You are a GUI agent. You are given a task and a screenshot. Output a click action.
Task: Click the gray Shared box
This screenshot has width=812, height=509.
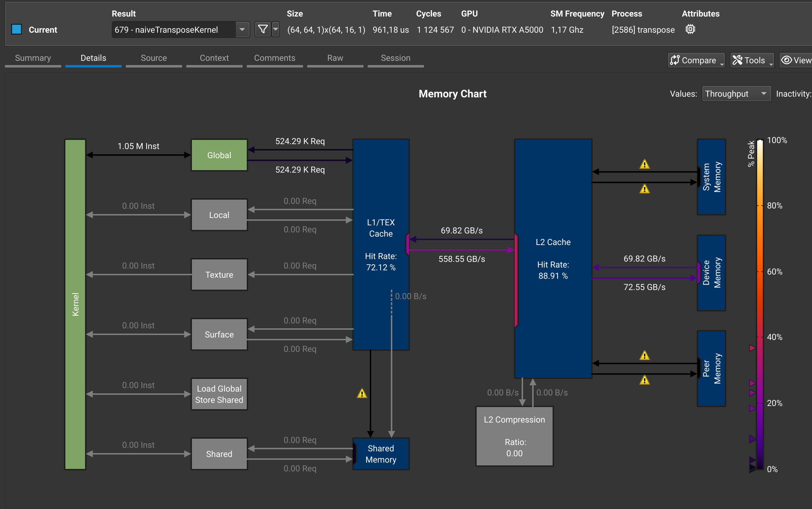click(219, 454)
